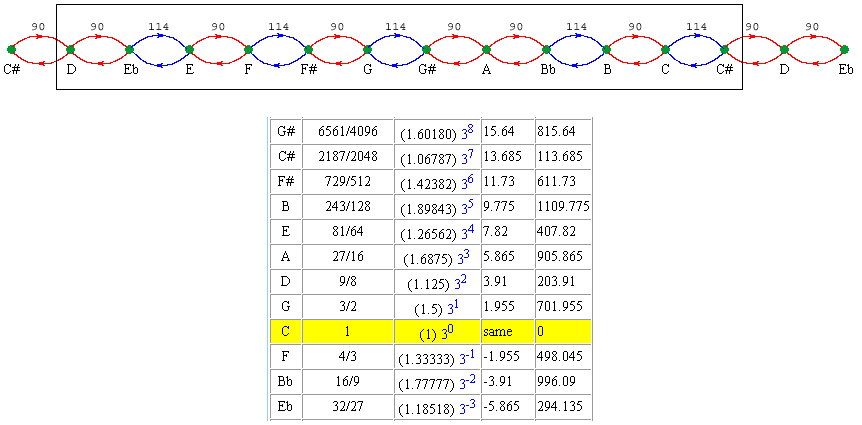Click the red arc between A and Bb
This screenshot has height=425, width=862.
[x=516, y=36]
